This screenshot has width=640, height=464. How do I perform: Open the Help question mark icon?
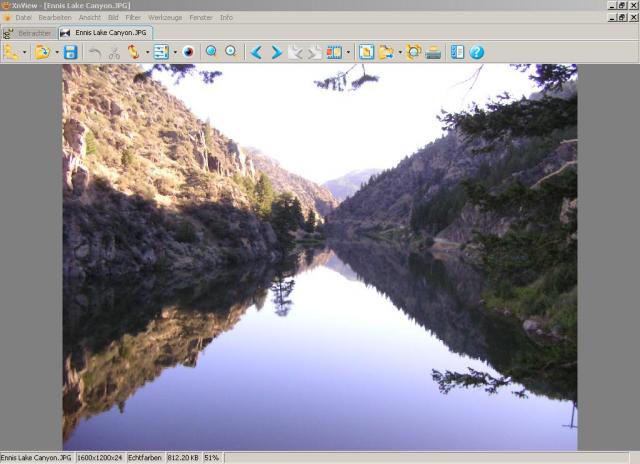pos(477,52)
